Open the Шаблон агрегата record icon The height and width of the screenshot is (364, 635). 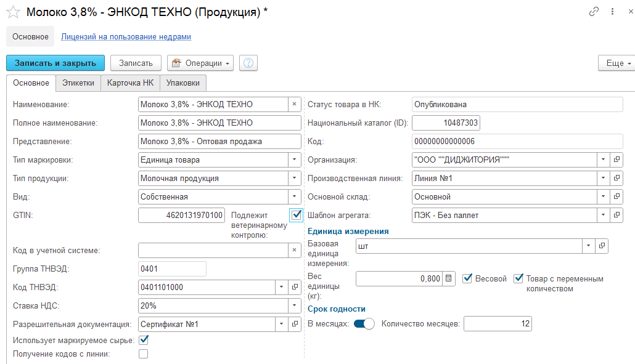pyautogui.click(x=616, y=216)
